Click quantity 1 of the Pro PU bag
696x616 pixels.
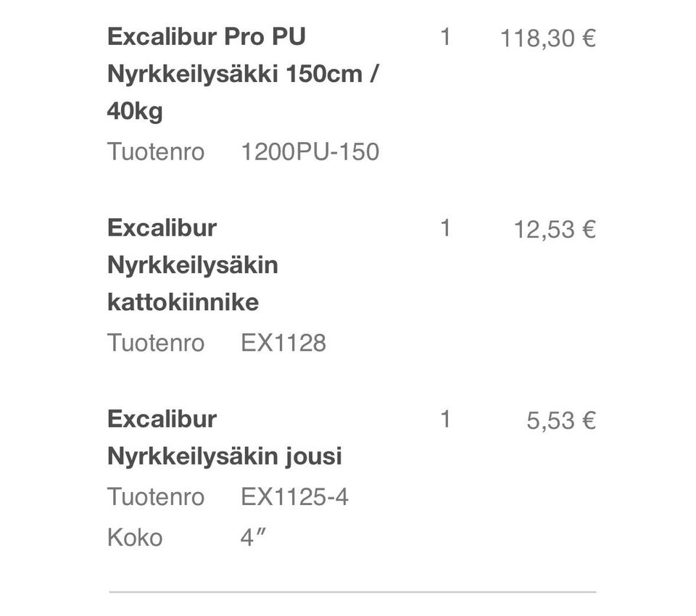pyautogui.click(x=445, y=37)
